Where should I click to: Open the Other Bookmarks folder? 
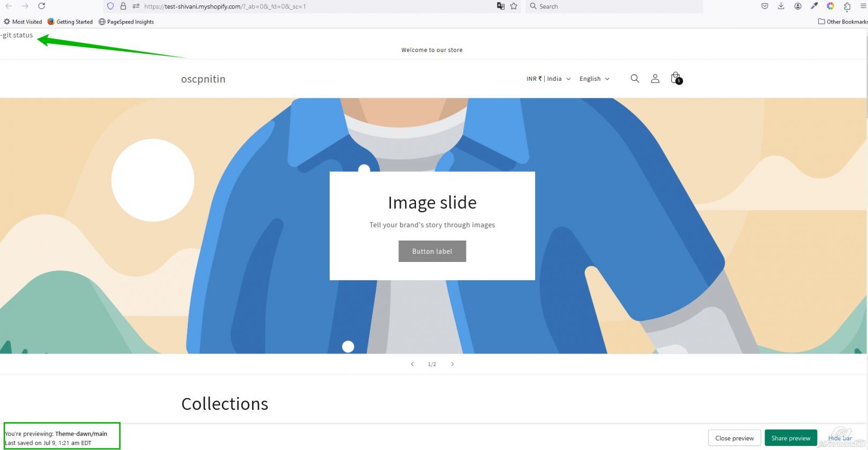(842, 22)
